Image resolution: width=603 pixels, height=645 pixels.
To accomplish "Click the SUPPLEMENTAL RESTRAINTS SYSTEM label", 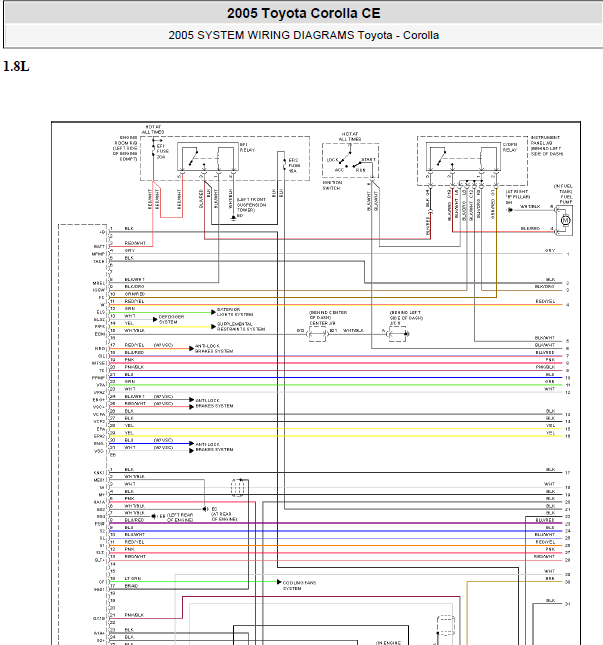I will click(x=241, y=327).
